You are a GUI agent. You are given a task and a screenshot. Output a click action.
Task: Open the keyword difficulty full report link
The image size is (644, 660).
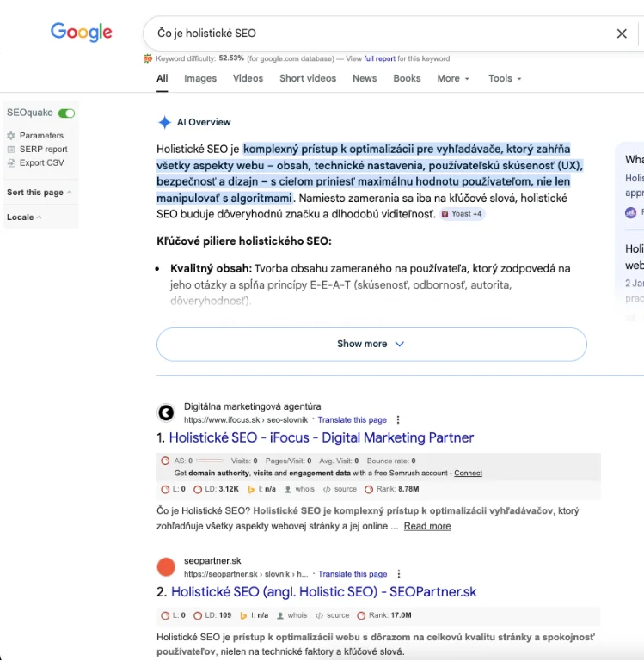379,59
